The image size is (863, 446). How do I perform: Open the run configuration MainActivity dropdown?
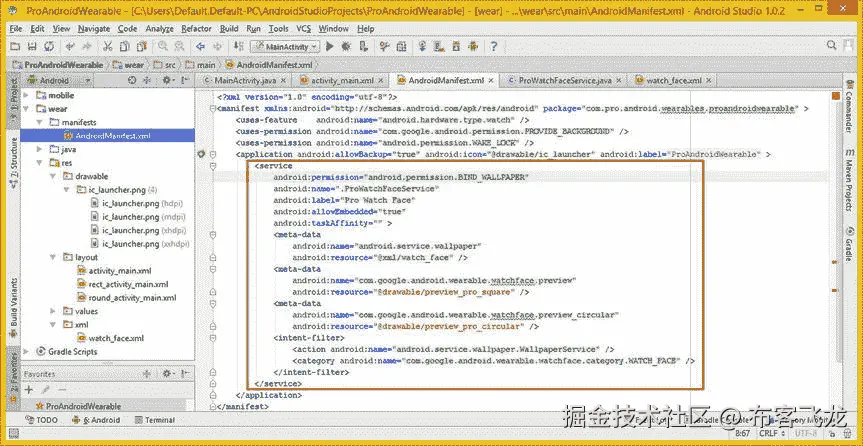coord(285,47)
